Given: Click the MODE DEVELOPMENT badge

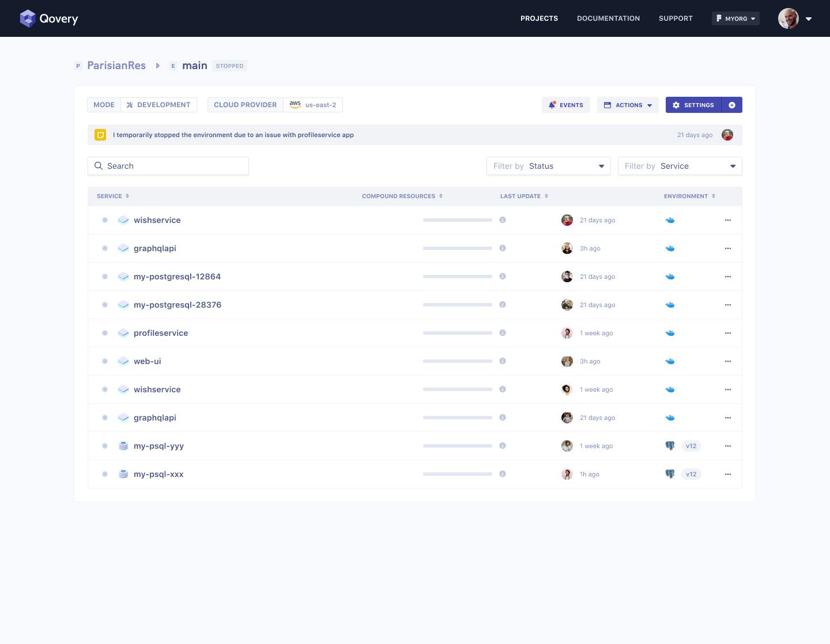Looking at the screenshot, I should pos(142,105).
